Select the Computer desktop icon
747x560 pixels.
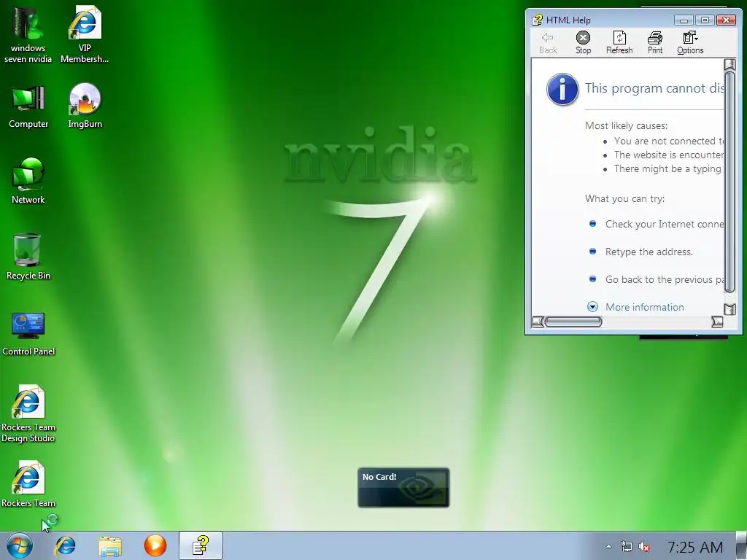click(28, 106)
